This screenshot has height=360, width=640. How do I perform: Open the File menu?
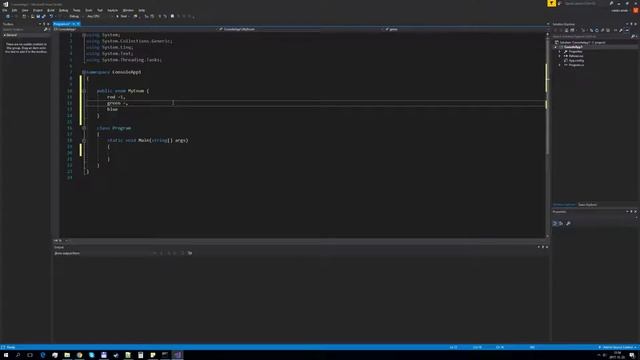(x=5, y=10)
